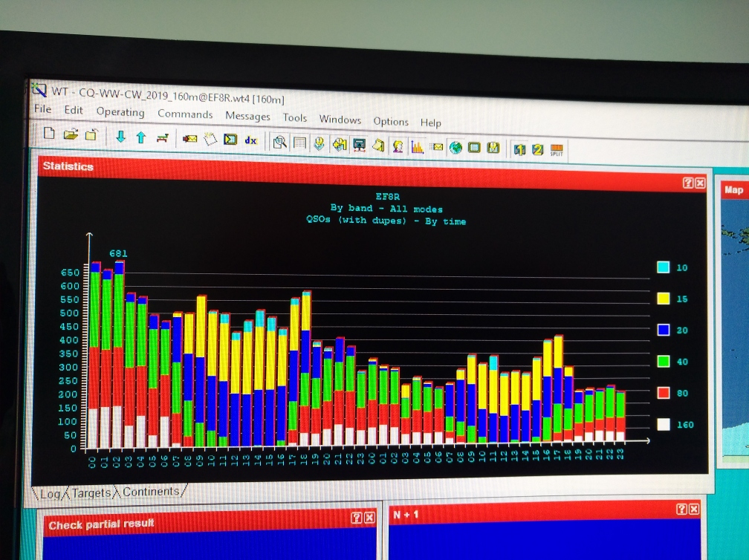The image size is (749, 560).
Task: Select the radio 1 toolbar icon
Action: point(519,149)
